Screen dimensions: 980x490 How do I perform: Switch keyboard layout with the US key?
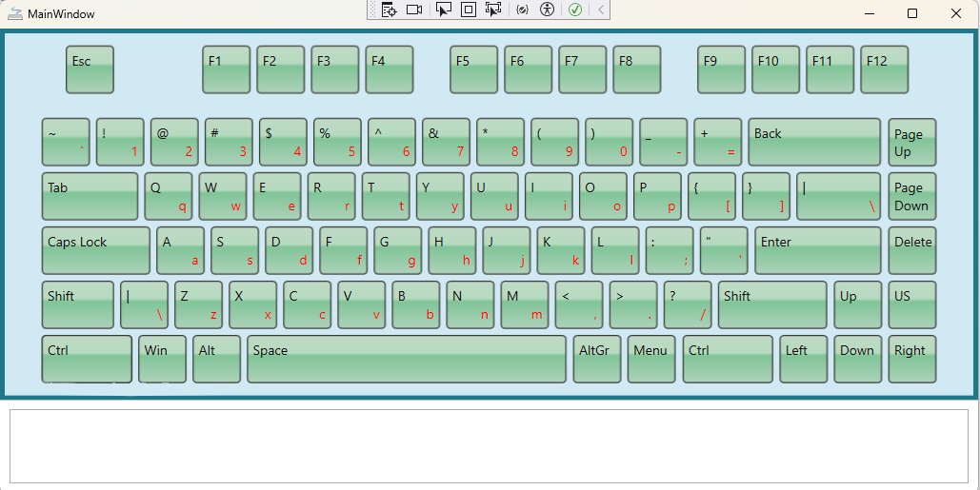click(x=912, y=304)
